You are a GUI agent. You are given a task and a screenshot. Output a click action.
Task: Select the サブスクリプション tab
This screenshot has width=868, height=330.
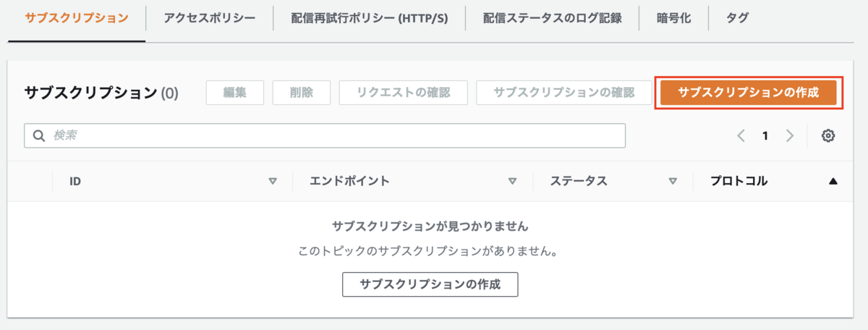(x=76, y=18)
